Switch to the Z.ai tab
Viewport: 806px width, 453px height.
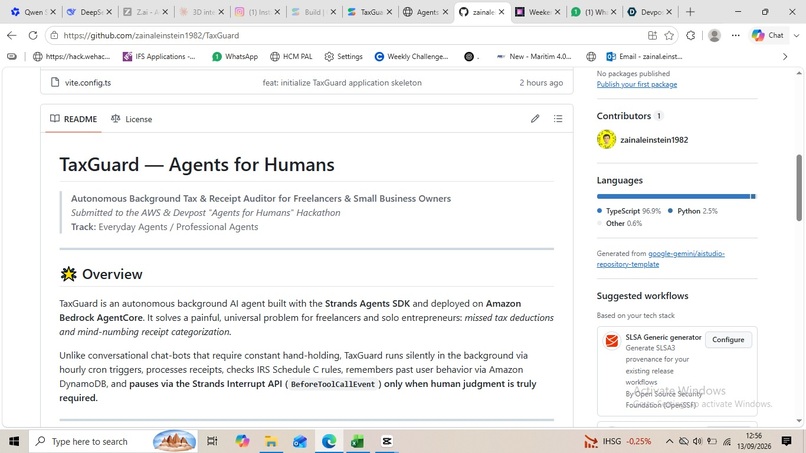click(x=141, y=12)
